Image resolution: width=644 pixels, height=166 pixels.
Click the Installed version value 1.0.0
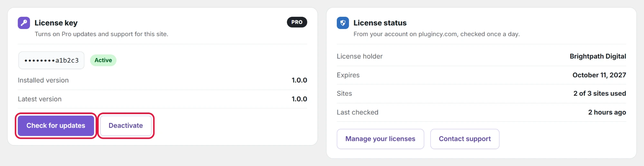coord(299,80)
